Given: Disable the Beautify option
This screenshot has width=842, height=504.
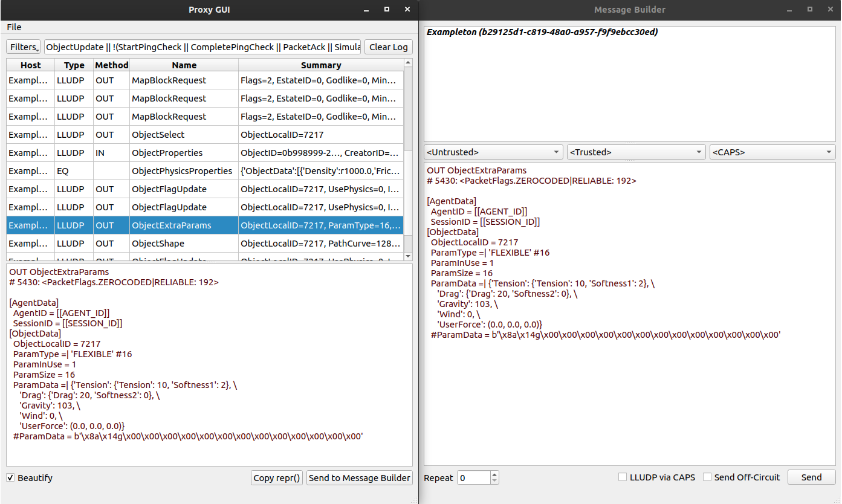Looking at the screenshot, I should tap(10, 477).
